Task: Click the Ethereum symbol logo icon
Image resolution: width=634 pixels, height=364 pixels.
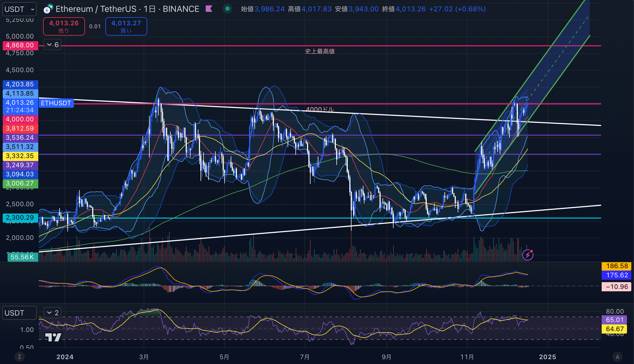Action: coord(48,9)
